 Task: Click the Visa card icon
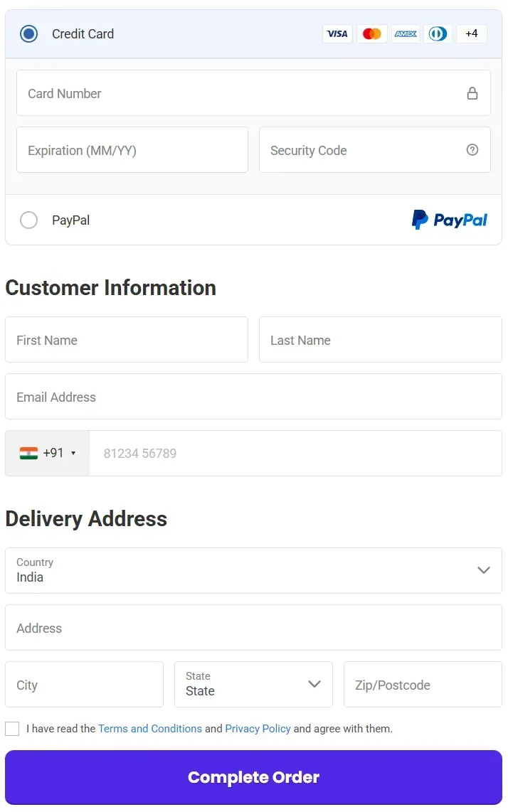[337, 33]
